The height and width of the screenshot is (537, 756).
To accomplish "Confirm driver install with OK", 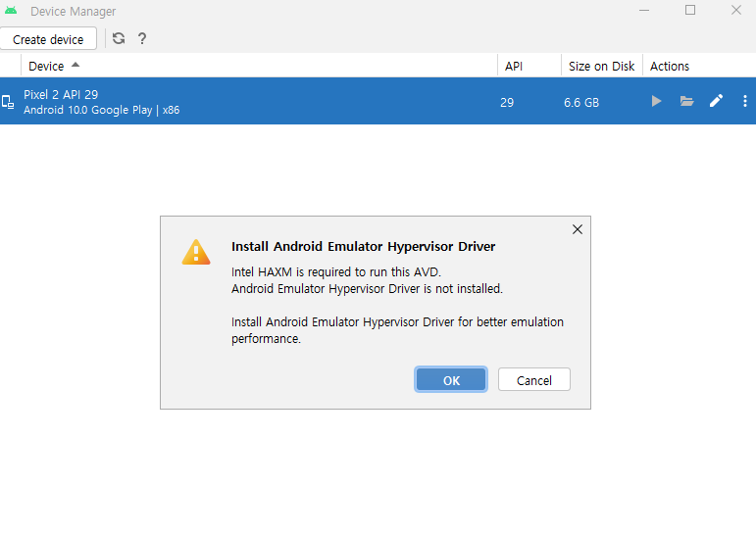I will tap(451, 380).
